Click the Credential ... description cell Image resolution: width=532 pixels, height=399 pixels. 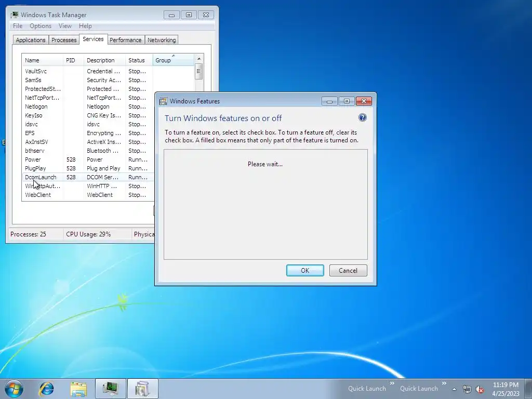click(103, 71)
